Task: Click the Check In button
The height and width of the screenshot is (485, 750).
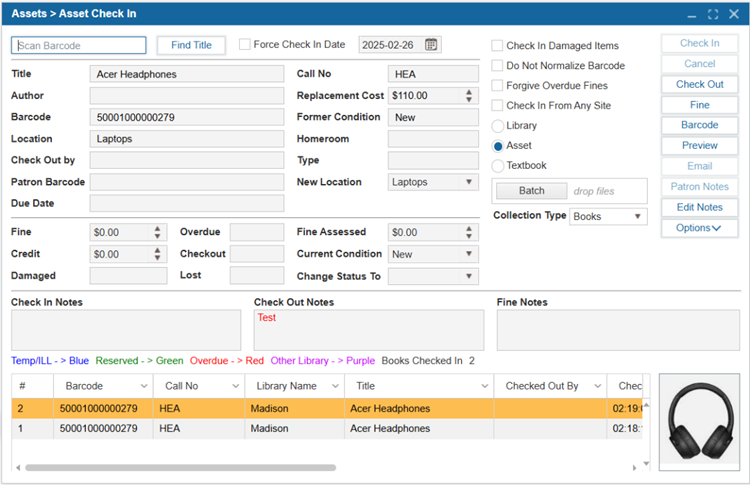Action: point(699,43)
